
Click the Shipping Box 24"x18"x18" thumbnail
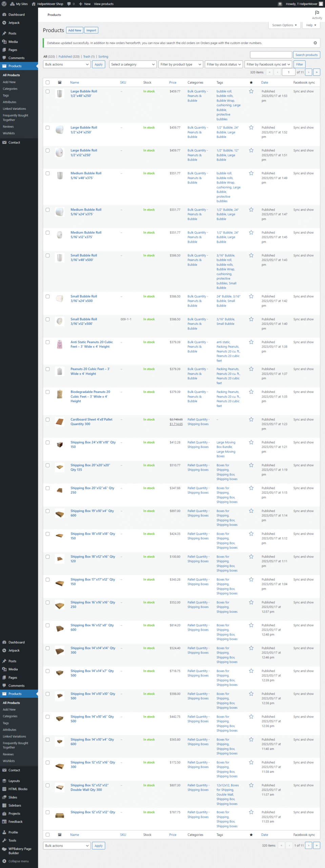pyautogui.click(x=60, y=445)
